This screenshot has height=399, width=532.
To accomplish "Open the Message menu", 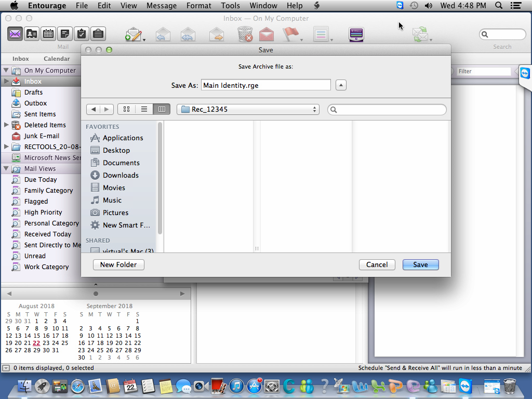I will [162, 5].
